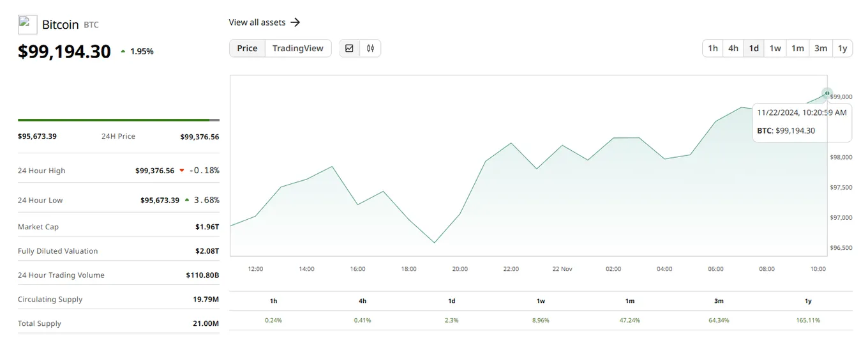Viewport: 868px width, 338px height.
Task: Click the 1w performance value 8.96%
Action: 541,320
